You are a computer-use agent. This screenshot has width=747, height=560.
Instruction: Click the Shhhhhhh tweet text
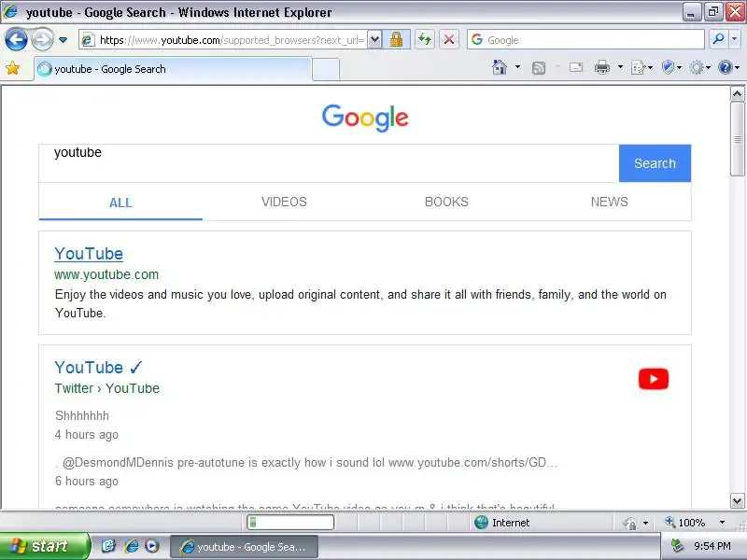82,415
